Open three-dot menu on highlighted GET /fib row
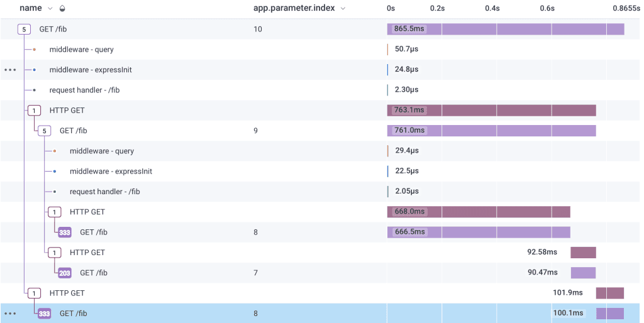644x323 pixels. pyautogui.click(x=10, y=313)
